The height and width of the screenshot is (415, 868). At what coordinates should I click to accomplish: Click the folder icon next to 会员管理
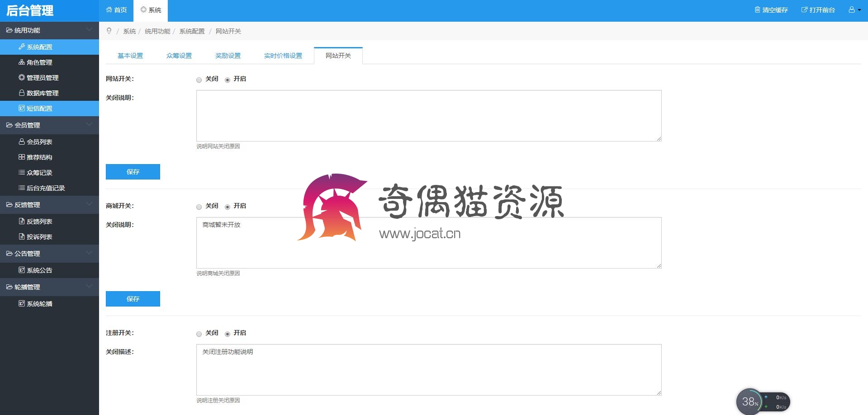(9, 125)
